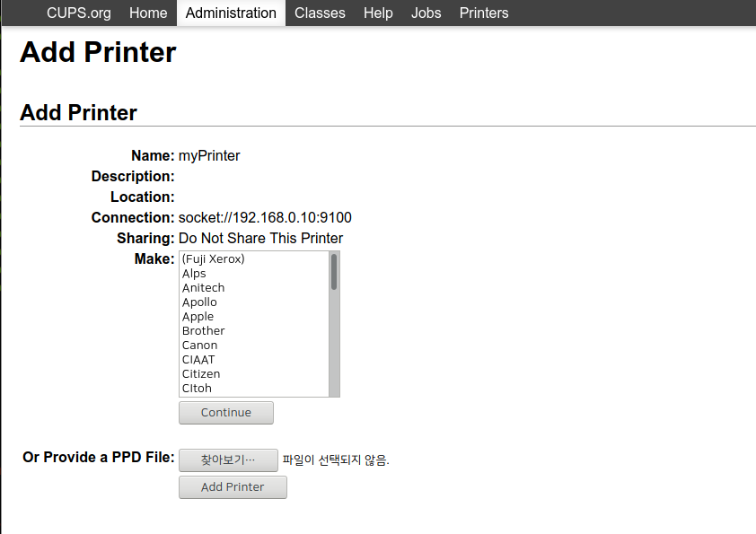Select Anitech printer make
This screenshot has height=534, width=756.
pyautogui.click(x=203, y=288)
